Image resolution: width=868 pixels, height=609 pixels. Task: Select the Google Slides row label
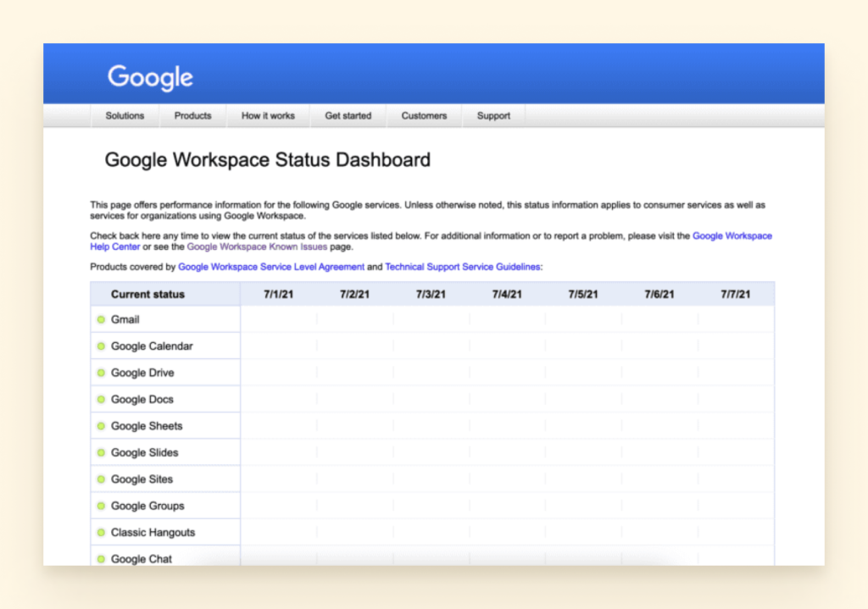click(x=144, y=452)
